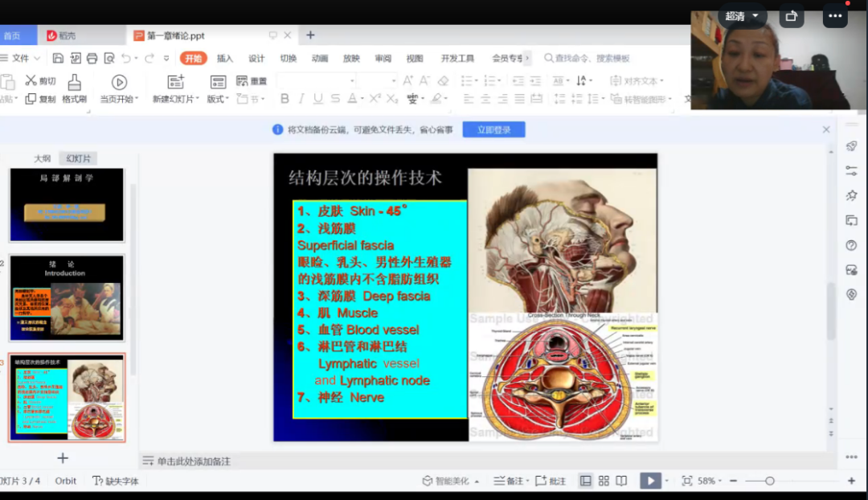This screenshot has height=500, width=868.
Task: Click the 缺失字体 missing fonts button
Action: pyautogui.click(x=116, y=481)
